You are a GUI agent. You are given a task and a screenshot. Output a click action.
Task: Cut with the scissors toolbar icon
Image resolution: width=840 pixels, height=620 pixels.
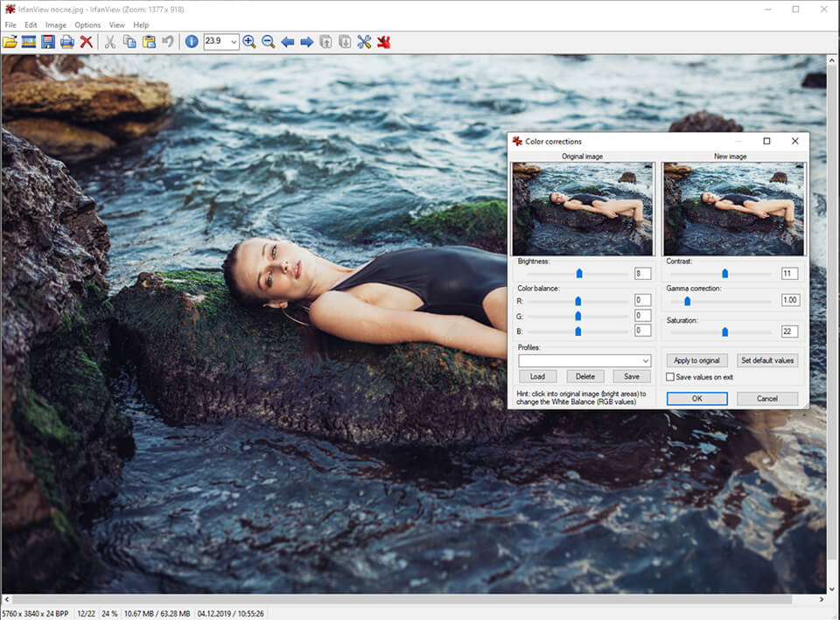(108, 41)
